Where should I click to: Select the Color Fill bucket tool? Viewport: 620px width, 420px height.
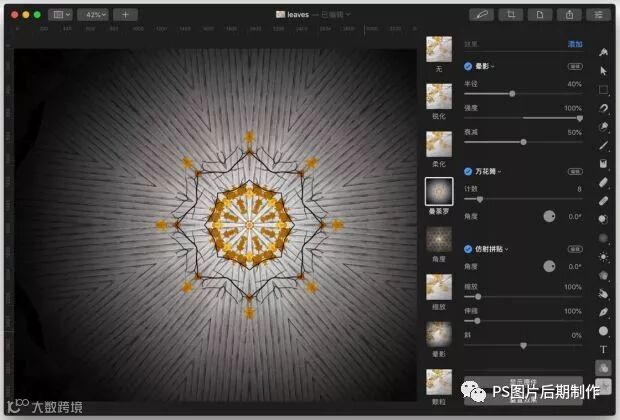(x=603, y=163)
